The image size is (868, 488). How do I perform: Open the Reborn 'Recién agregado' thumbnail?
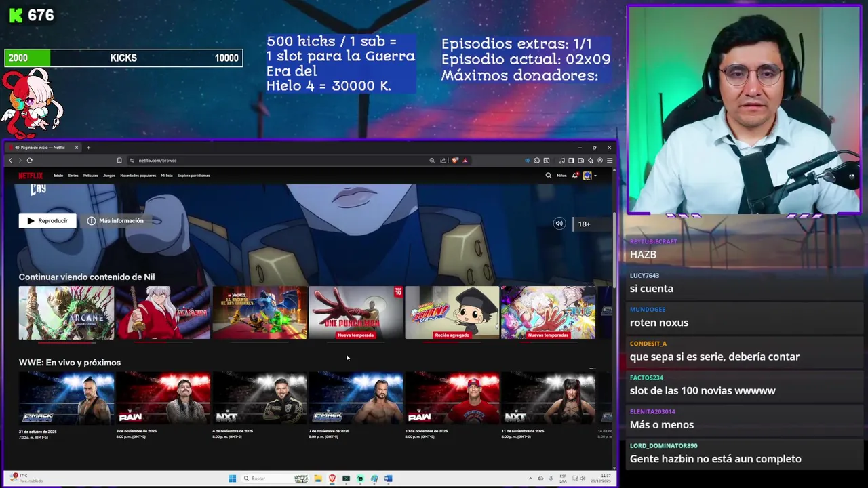pos(452,312)
